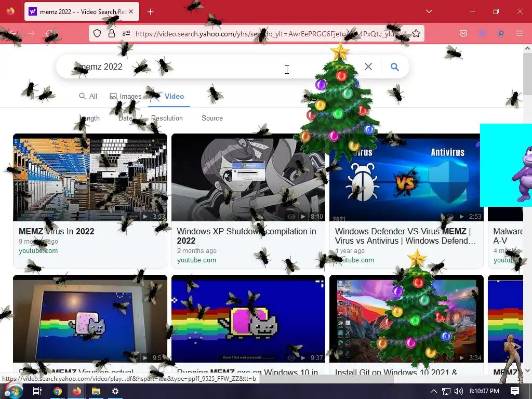Open the Nyan cat on monitor video 9:5x thumbnail

(x=90, y=318)
